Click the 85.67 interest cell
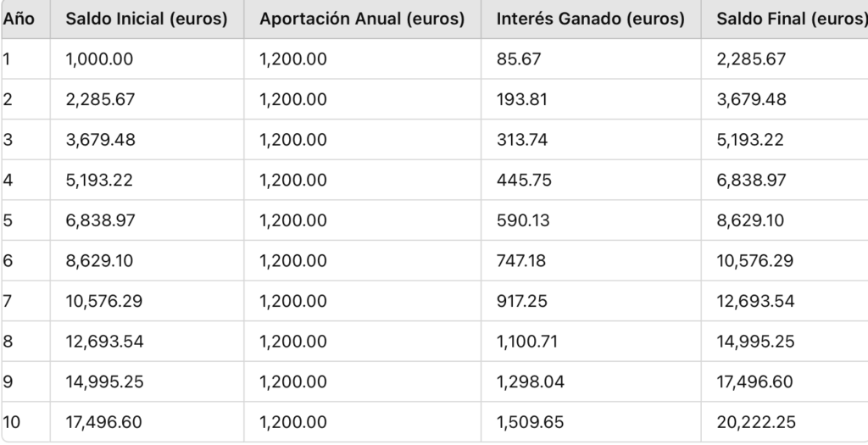Screen dimensions: 868x445 (519, 59)
